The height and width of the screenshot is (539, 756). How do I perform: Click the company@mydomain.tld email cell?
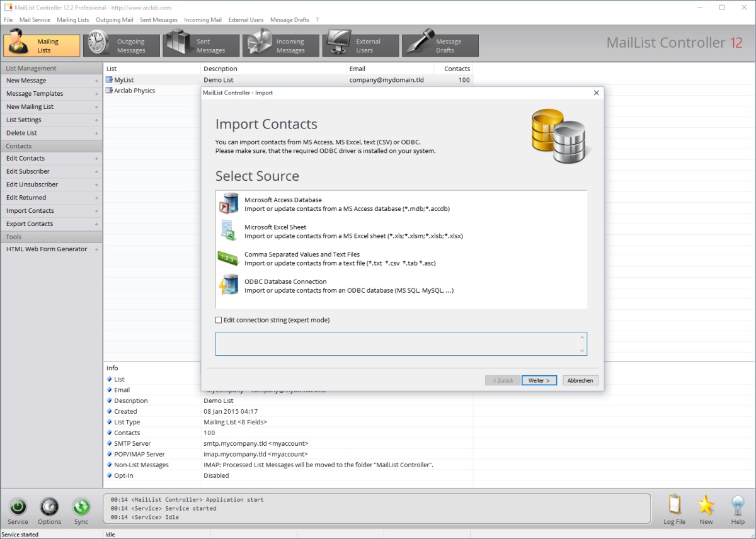[x=386, y=80]
